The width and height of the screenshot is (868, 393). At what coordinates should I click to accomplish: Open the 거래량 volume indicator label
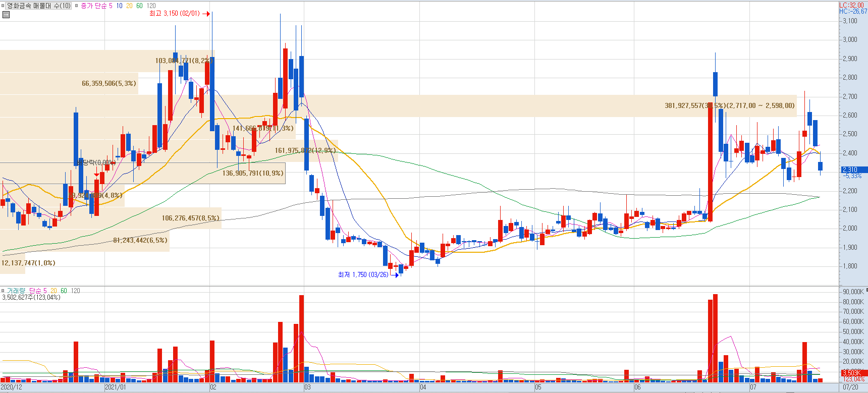(x=16, y=291)
